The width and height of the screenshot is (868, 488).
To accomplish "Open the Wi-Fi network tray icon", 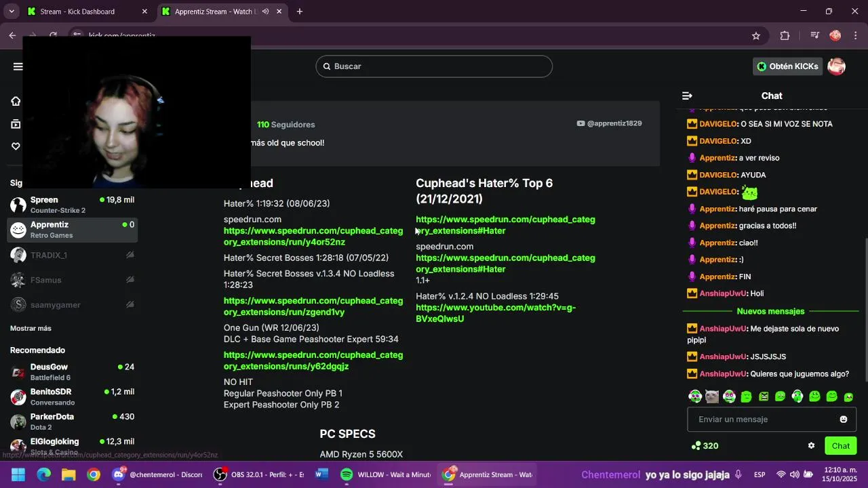I will coord(781,474).
